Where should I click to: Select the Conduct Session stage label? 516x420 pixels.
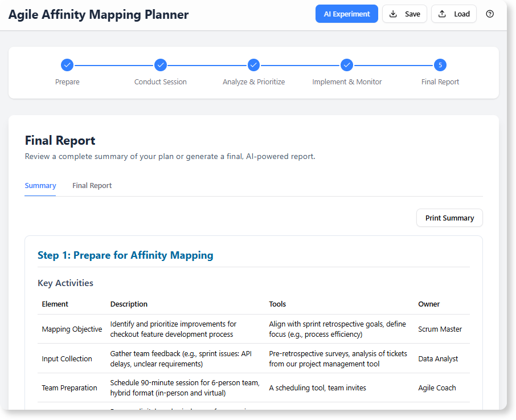click(160, 81)
